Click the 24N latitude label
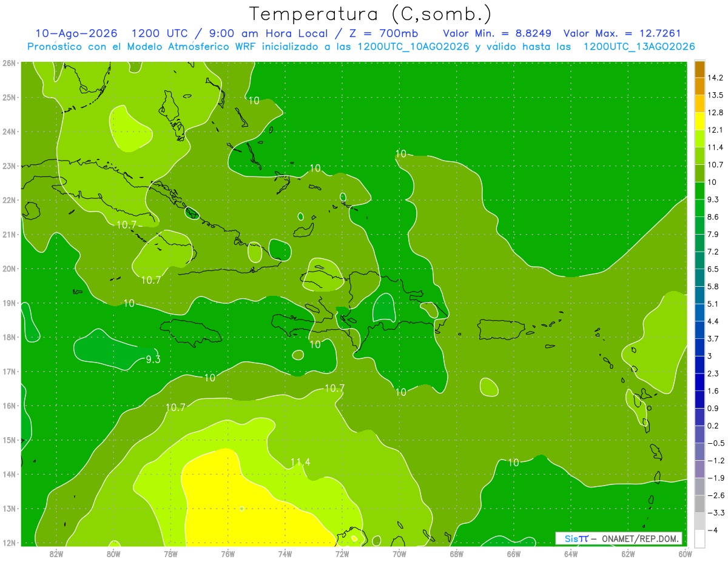728x562 pixels. [x=8, y=131]
